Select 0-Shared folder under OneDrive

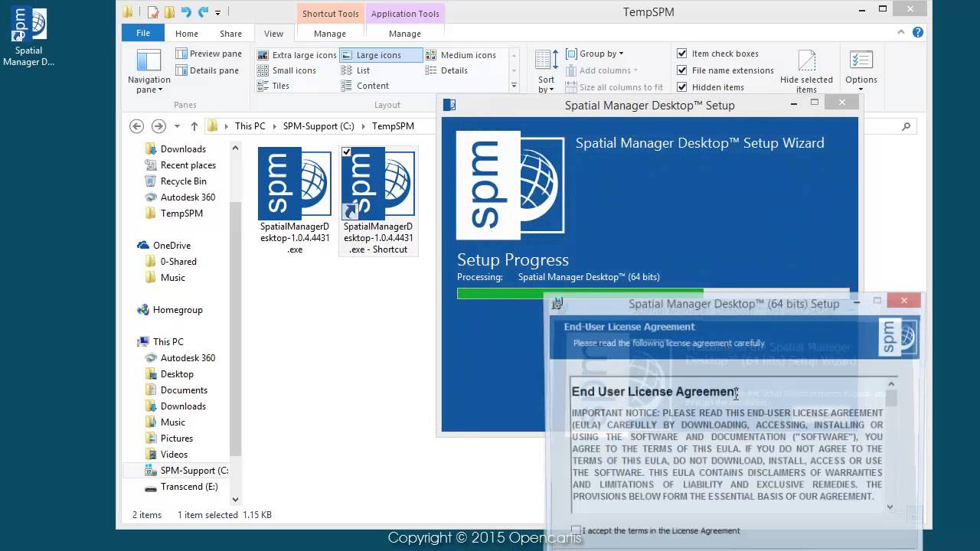click(178, 262)
